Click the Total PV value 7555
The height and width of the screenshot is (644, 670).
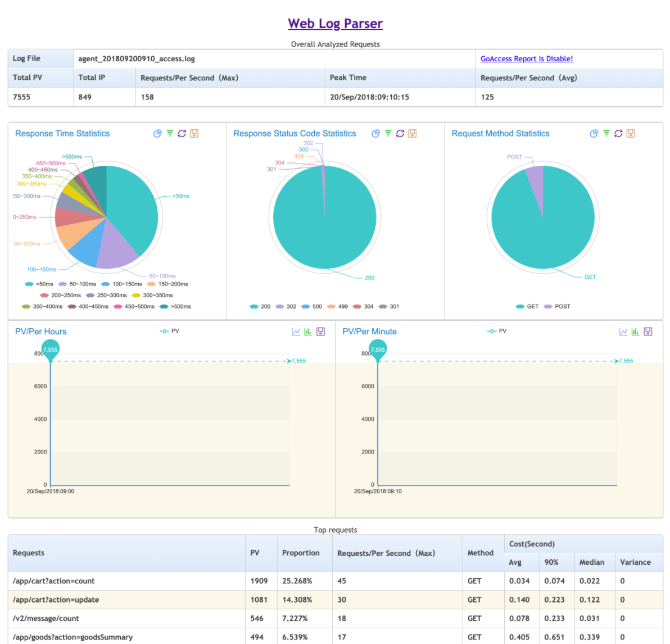(21, 97)
